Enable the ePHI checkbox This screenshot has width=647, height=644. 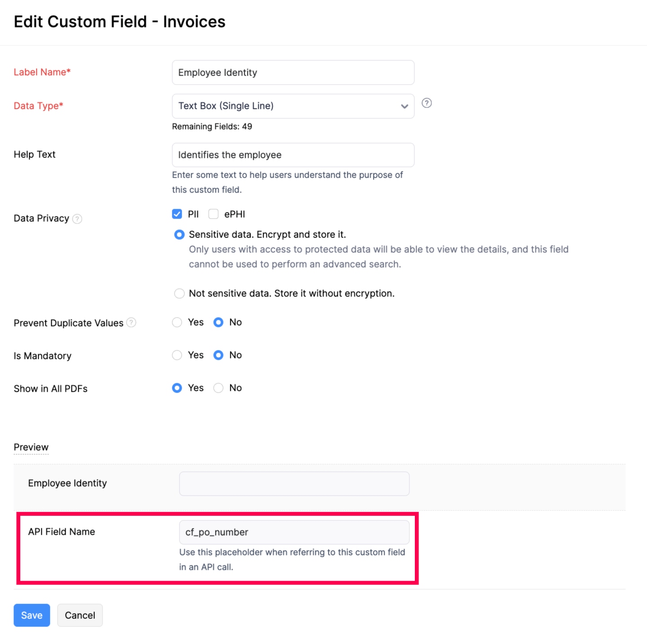point(213,214)
